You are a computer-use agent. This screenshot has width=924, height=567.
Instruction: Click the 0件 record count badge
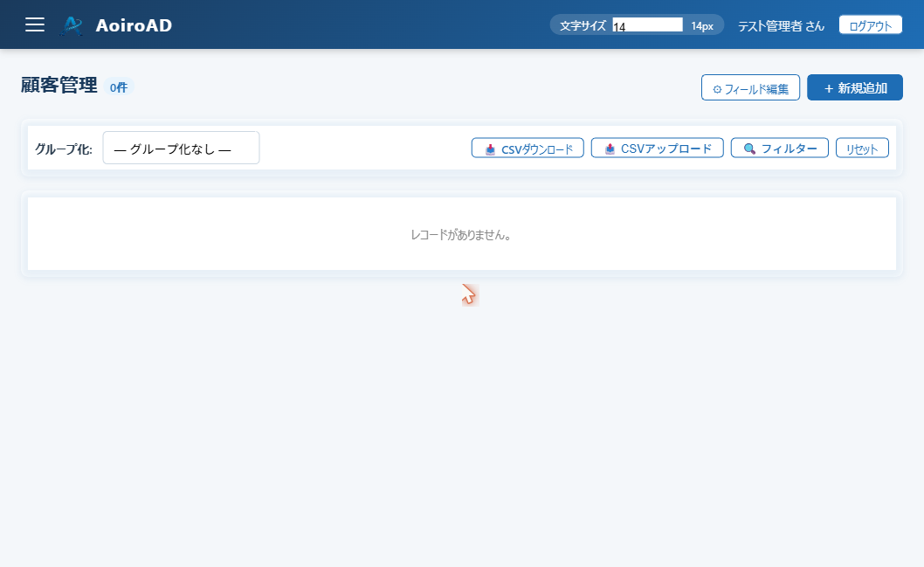click(119, 87)
